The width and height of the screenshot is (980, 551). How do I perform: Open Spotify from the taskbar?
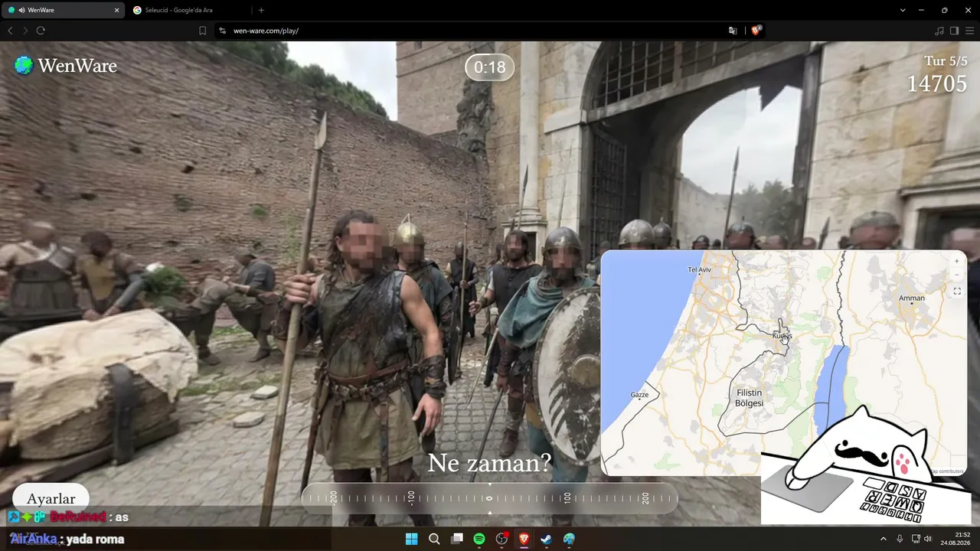click(x=479, y=539)
